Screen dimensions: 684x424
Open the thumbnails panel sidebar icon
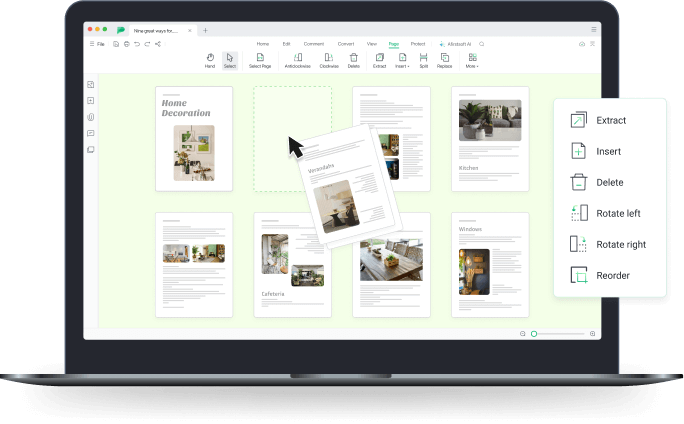[x=91, y=85]
